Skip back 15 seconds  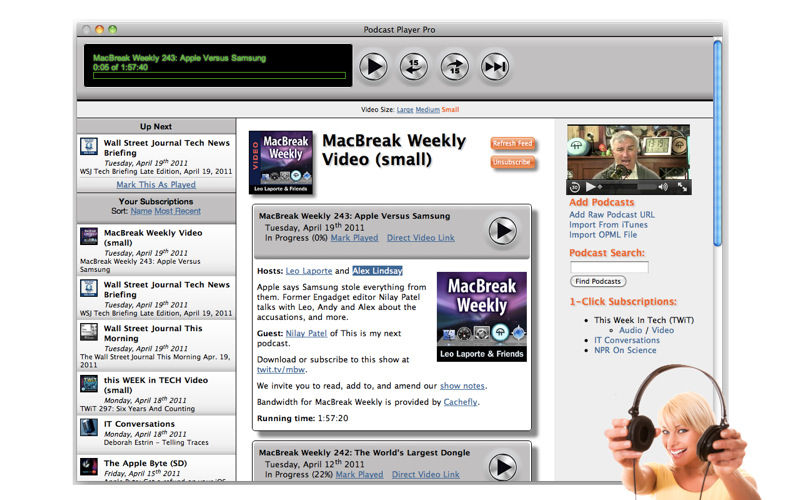point(413,66)
